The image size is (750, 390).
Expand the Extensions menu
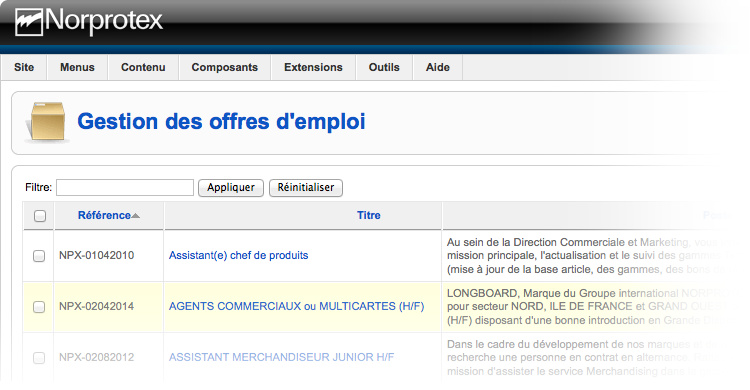313,67
